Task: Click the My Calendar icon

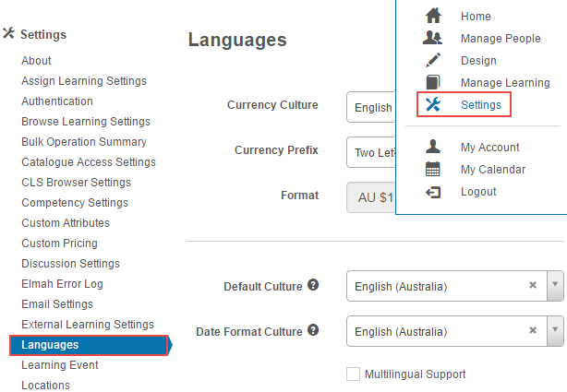Action: [x=432, y=170]
